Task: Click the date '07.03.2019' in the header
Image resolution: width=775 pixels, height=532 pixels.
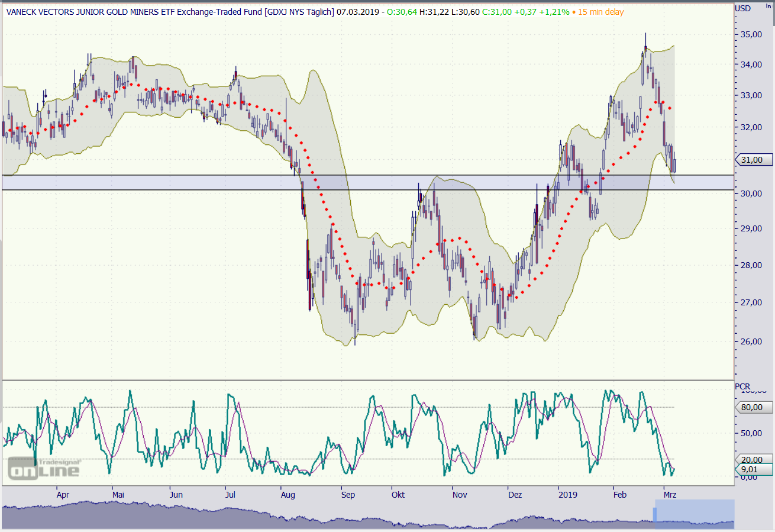Action: [x=357, y=12]
